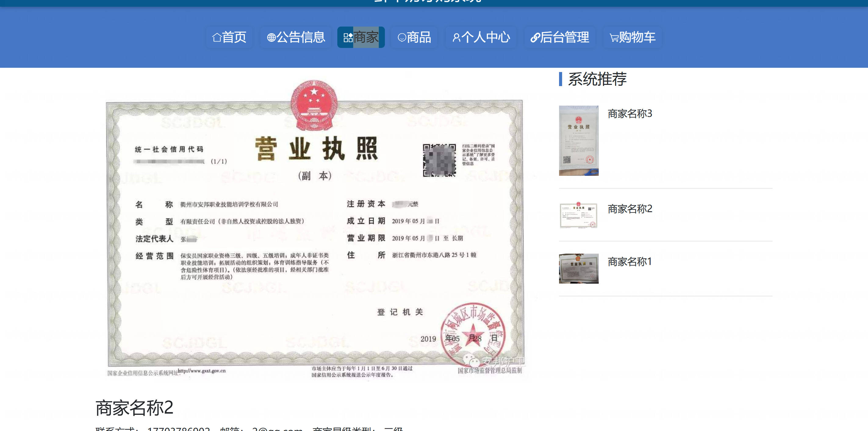
Task: Open the 商家名称3 recommendation thumbnail
Action: point(579,141)
